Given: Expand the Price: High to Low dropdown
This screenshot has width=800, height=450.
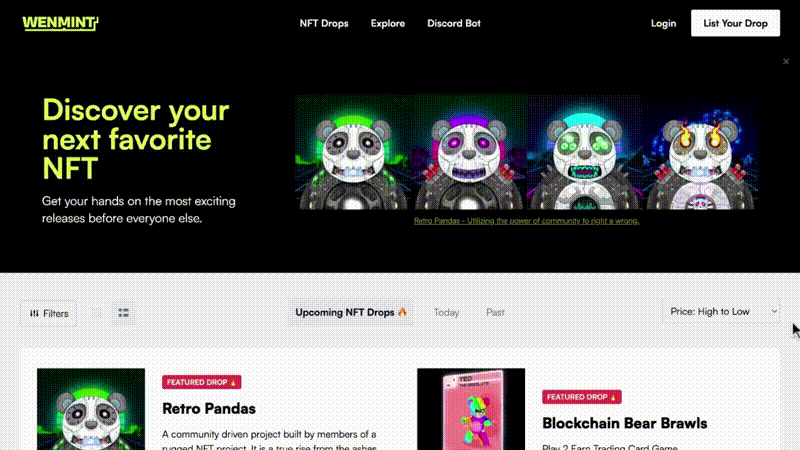Looking at the screenshot, I should click(x=722, y=311).
